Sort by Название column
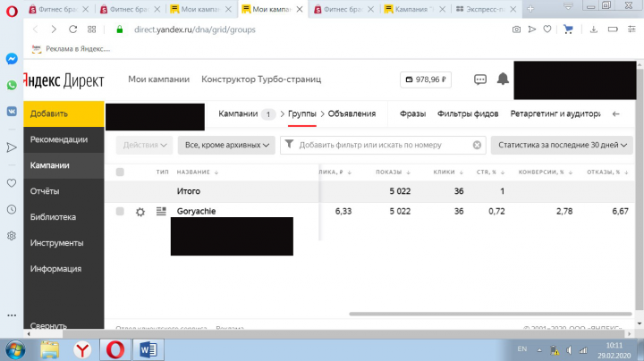644x361 pixels. point(198,172)
